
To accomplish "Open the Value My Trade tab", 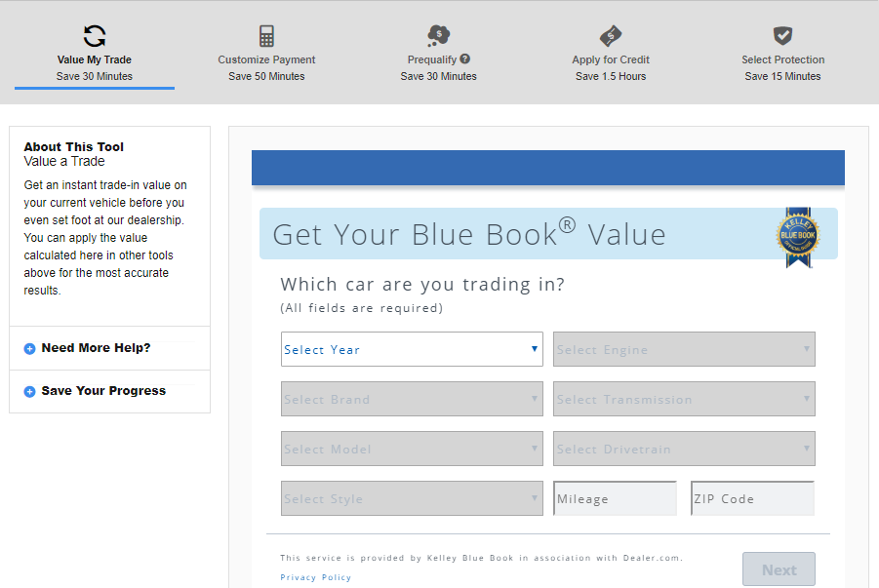I will (95, 54).
